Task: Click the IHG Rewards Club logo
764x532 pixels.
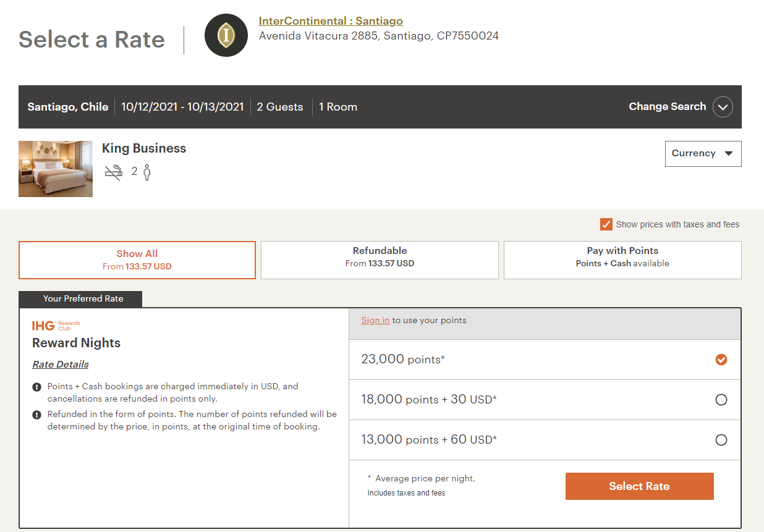Action: pyautogui.click(x=56, y=325)
